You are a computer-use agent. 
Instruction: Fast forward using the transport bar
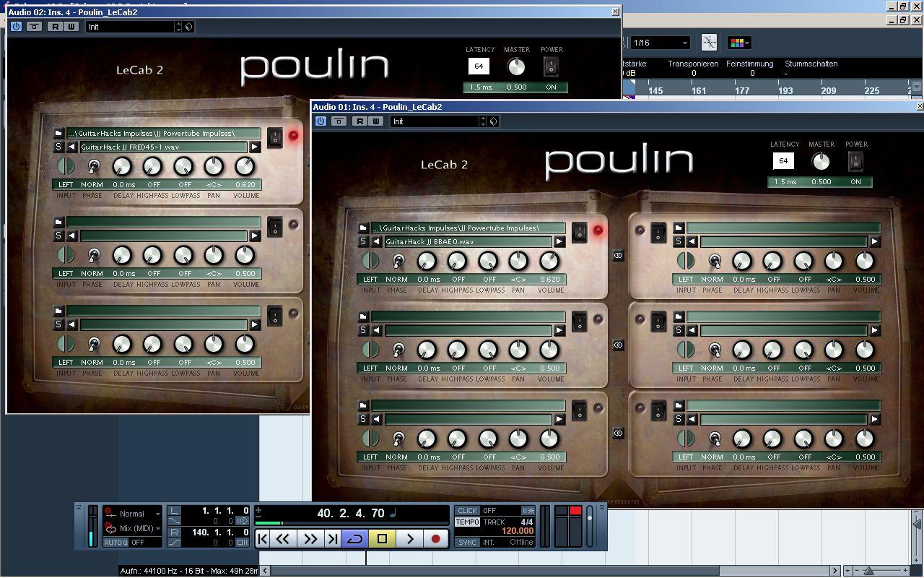click(x=310, y=539)
